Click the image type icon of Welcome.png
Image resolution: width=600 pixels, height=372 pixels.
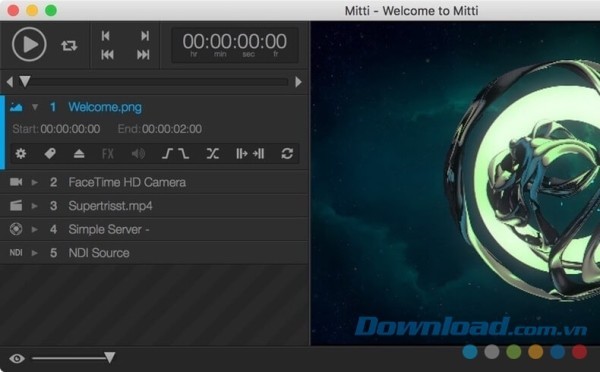click(16, 107)
